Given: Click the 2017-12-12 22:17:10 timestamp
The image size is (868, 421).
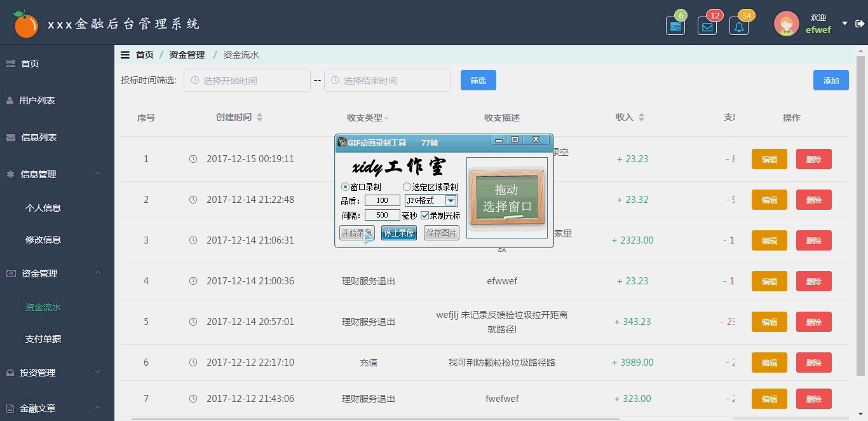Looking at the screenshot, I should 250,362.
